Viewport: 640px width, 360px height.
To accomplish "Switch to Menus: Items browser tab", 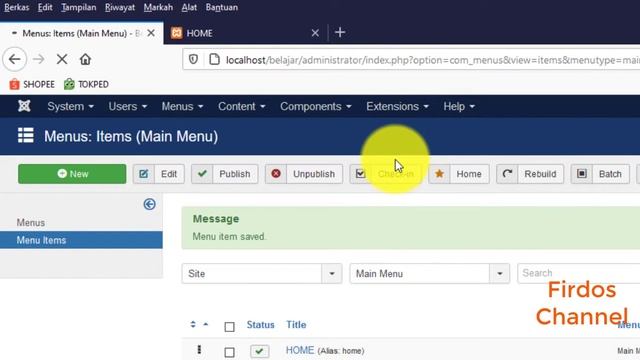I will tap(82, 33).
